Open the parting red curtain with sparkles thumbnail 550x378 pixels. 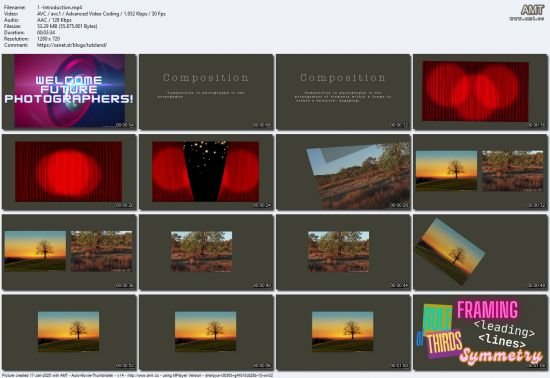(x=206, y=172)
